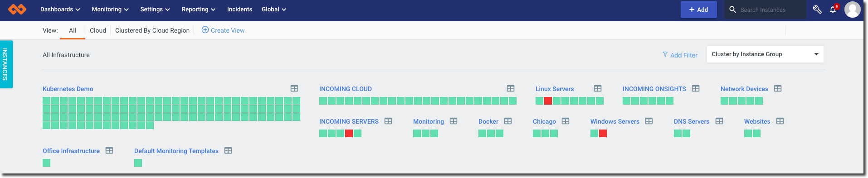The height and width of the screenshot is (178, 868).
Task: Expand the Monitoring menu in navbar
Action: pos(110,9)
